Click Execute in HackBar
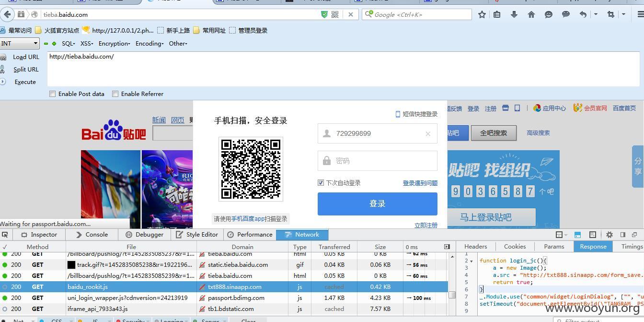Screen dimensions: 644x322 click(25, 82)
